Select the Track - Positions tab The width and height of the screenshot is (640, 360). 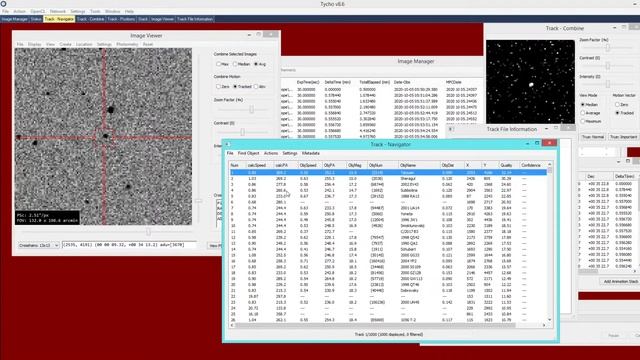tap(121, 19)
